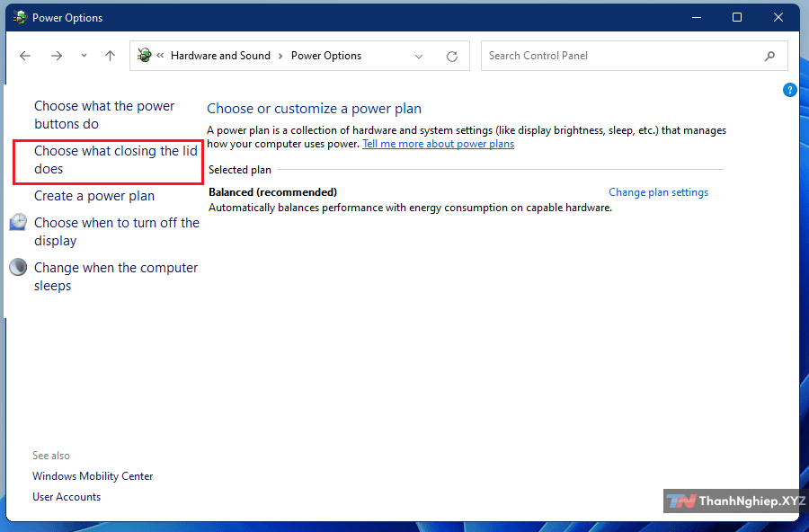
Task: Expand the arrow after Hardware and Sound
Action: tap(280, 56)
